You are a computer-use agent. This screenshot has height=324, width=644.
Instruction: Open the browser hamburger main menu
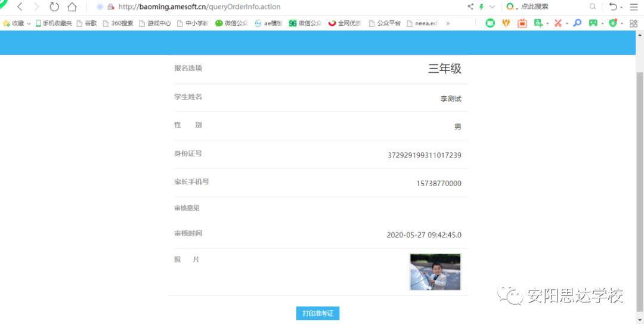pos(633,7)
